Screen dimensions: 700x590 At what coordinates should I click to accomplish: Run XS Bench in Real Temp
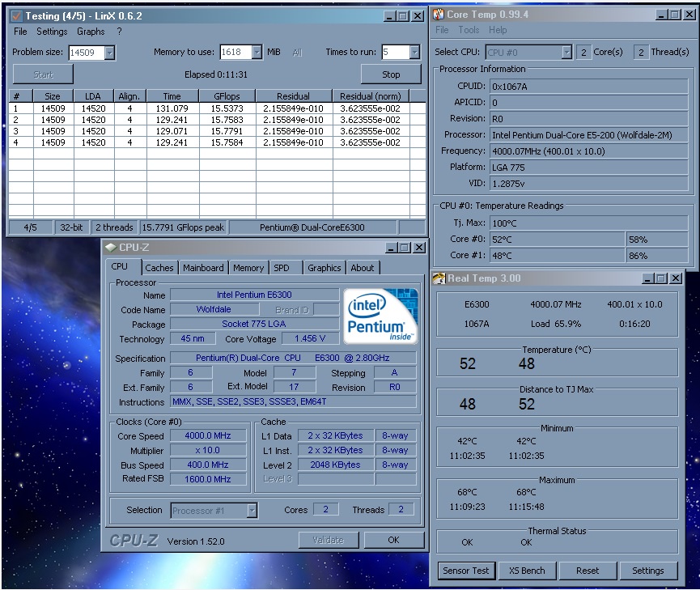point(527,571)
